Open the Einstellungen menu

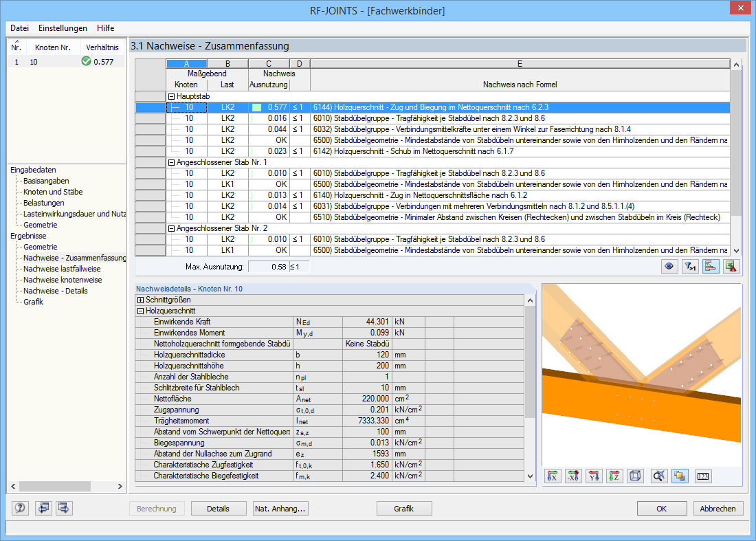[63, 28]
